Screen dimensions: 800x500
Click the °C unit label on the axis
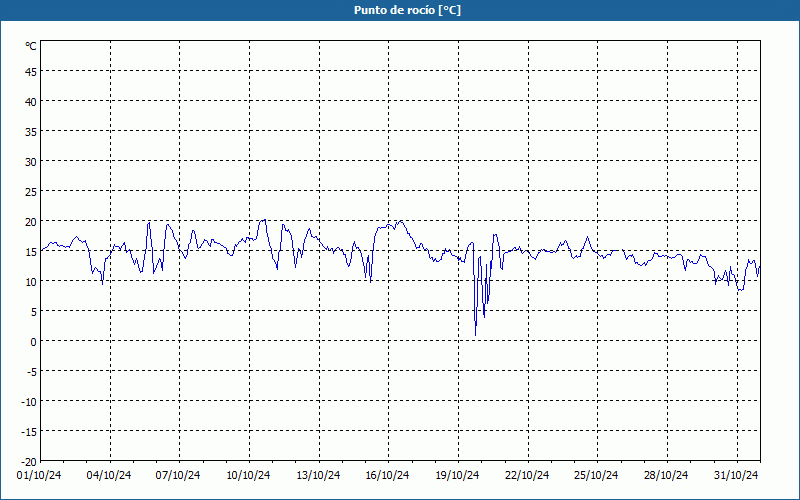coord(31,46)
